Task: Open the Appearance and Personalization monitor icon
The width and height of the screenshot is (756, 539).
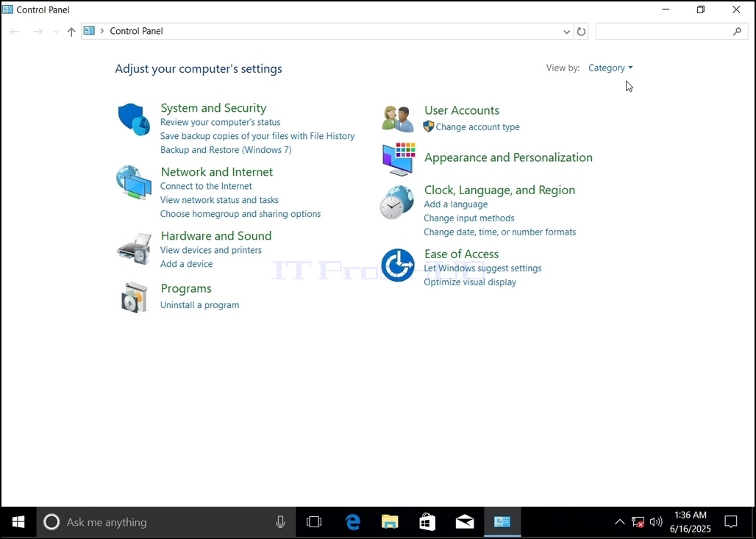Action: (x=399, y=159)
